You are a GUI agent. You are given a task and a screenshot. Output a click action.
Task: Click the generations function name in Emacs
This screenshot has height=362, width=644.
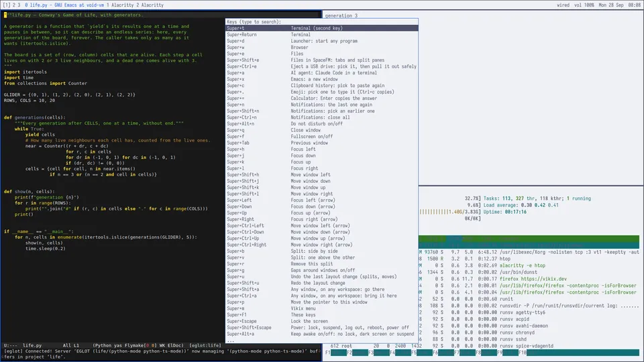coord(29,117)
